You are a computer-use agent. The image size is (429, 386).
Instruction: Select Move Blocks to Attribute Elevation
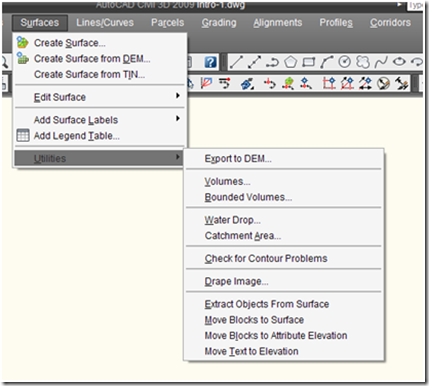tap(284, 335)
